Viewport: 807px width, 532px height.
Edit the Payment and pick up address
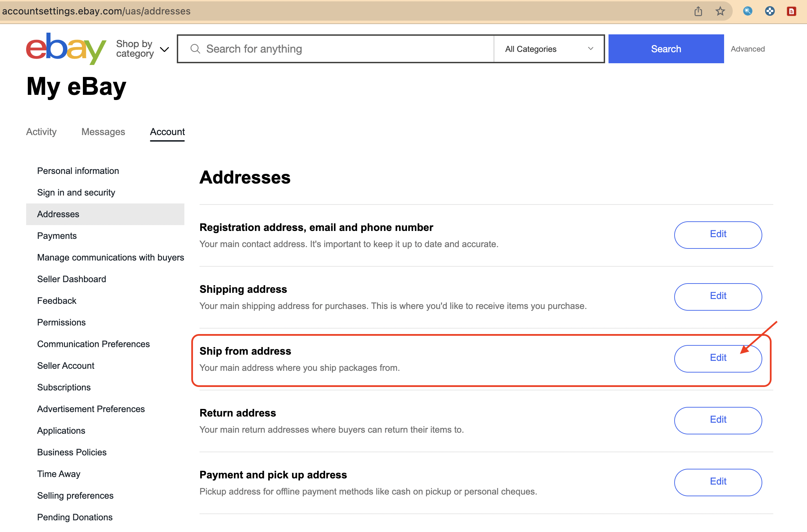coord(718,482)
